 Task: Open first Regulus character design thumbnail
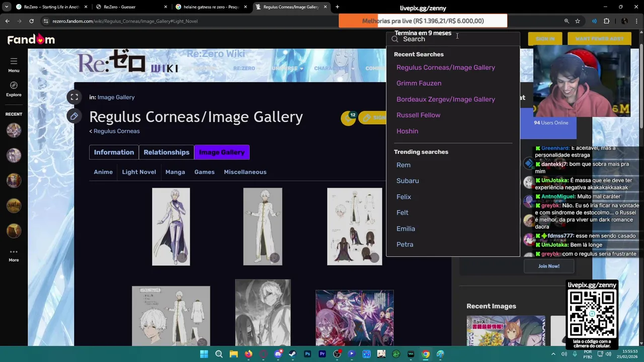click(171, 227)
